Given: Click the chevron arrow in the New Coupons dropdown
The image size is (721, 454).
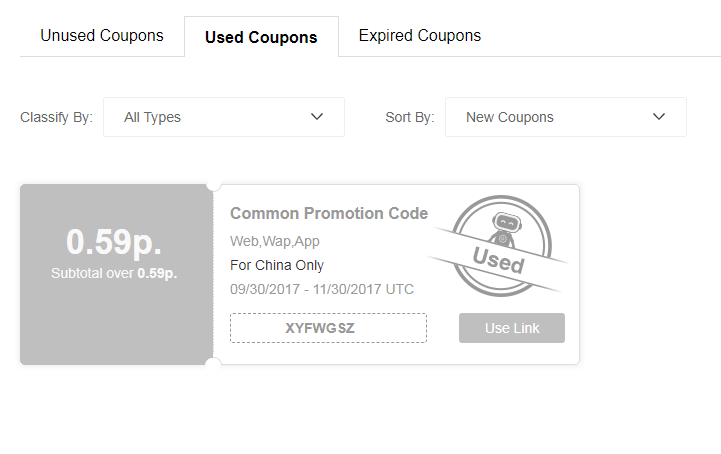Looking at the screenshot, I should tap(659, 117).
